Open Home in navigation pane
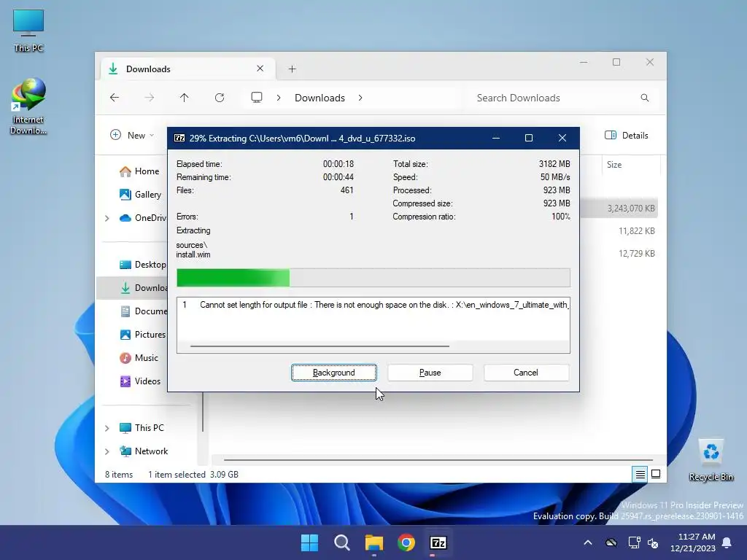This screenshot has height=560, width=747. click(x=139, y=171)
